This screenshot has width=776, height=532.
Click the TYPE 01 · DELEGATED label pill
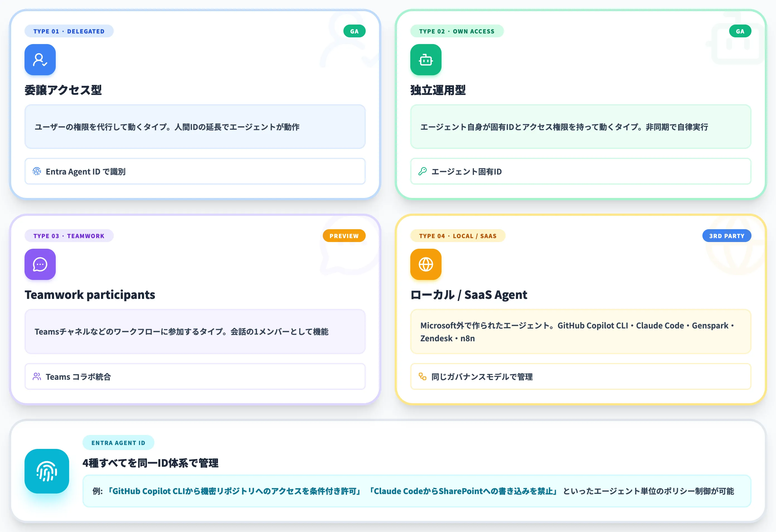(69, 31)
